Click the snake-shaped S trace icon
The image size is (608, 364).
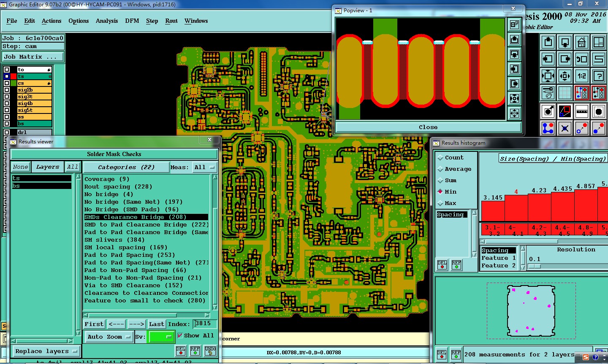599,59
